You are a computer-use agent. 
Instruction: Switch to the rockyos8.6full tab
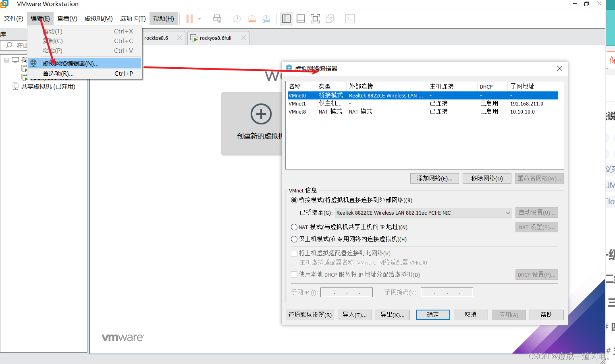pyautogui.click(x=218, y=38)
